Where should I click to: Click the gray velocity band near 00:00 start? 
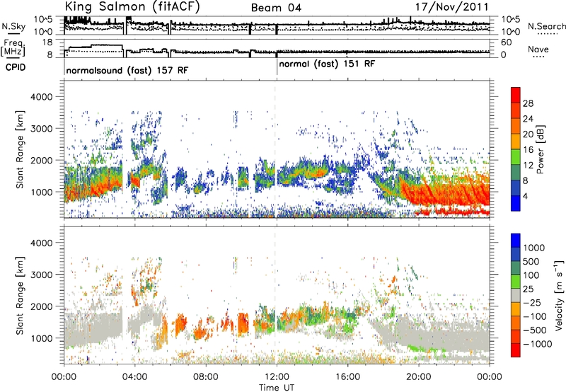[92, 329]
